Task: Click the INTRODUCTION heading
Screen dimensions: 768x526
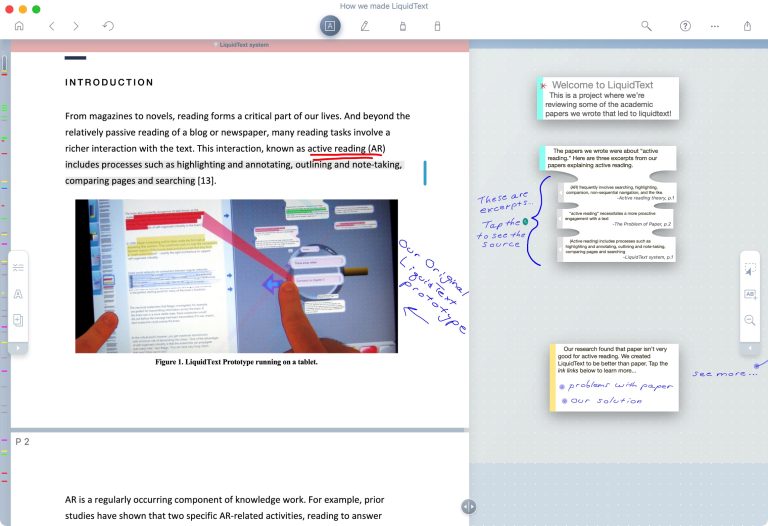Action: coord(109,82)
